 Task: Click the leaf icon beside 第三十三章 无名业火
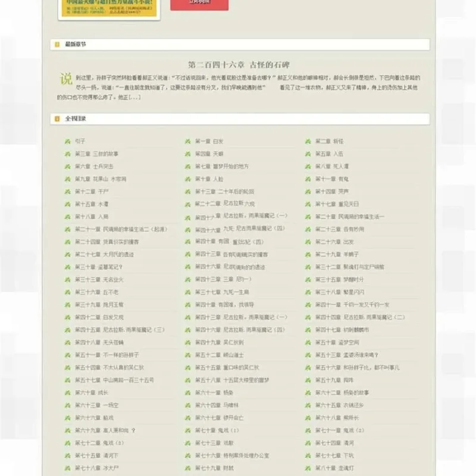[67, 280]
